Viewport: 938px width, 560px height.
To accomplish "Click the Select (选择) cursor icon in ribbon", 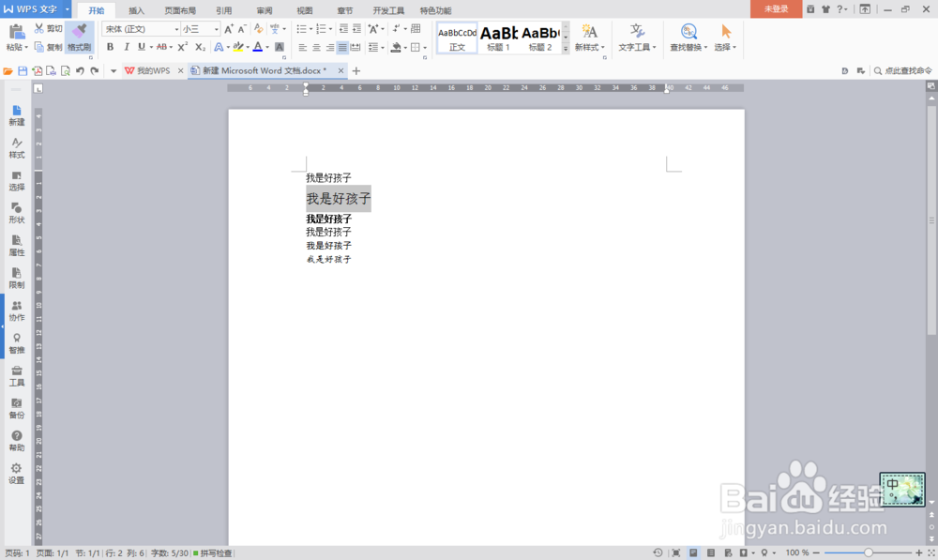I will pos(726,31).
